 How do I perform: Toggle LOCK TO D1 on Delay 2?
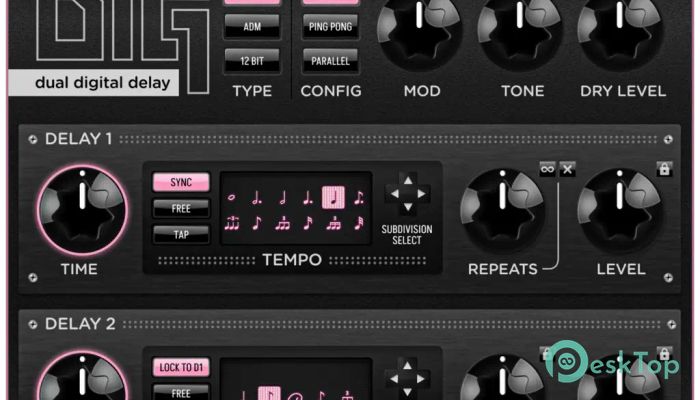click(x=181, y=367)
